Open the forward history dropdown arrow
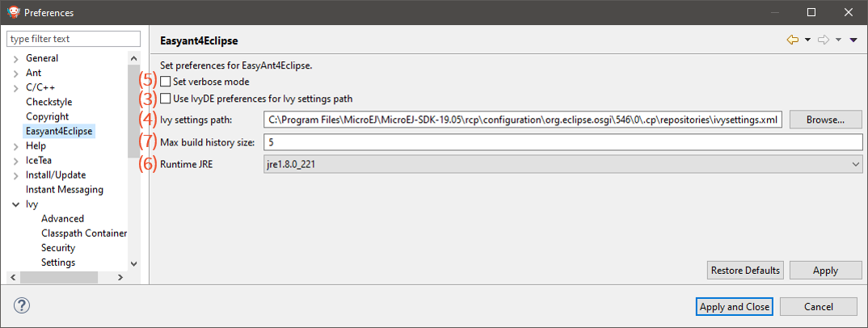The width and height of the screenshot is (868, 328). pyautogui.click(x=838, y=40)
